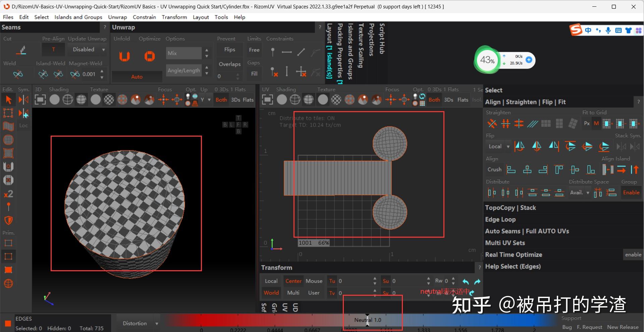
Task: Toggle the Prevent Flips option
Action: pos(229,50)
